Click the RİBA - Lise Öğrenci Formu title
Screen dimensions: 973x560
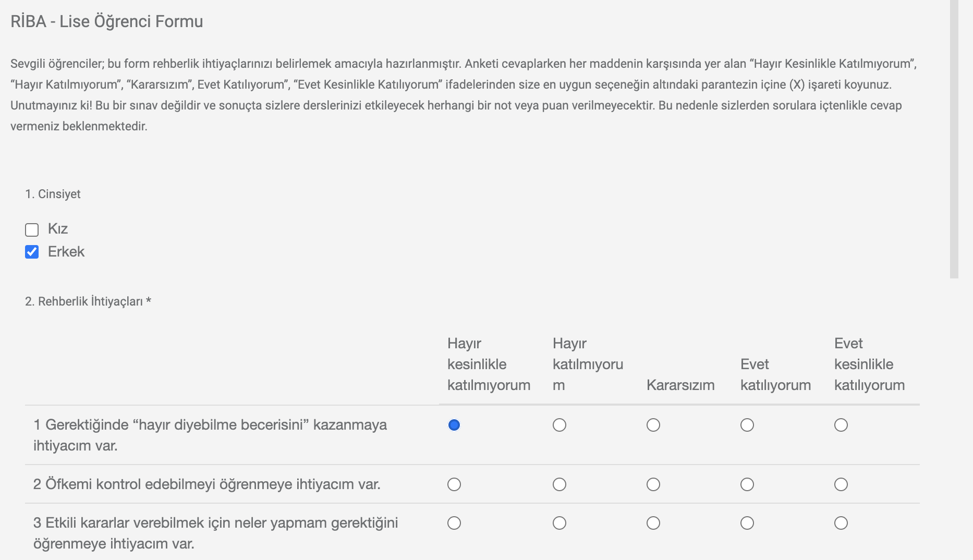pyautogui.click(x=106, y=22)
